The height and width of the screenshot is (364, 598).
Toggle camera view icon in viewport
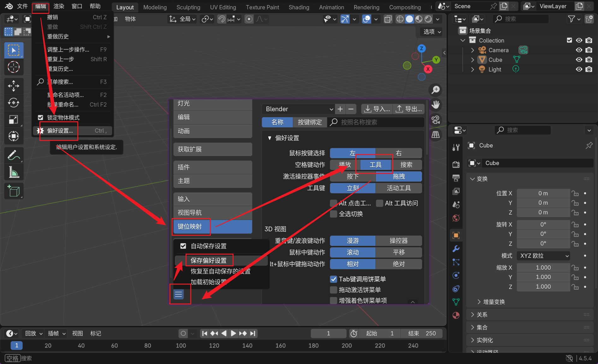pos(436,120)
